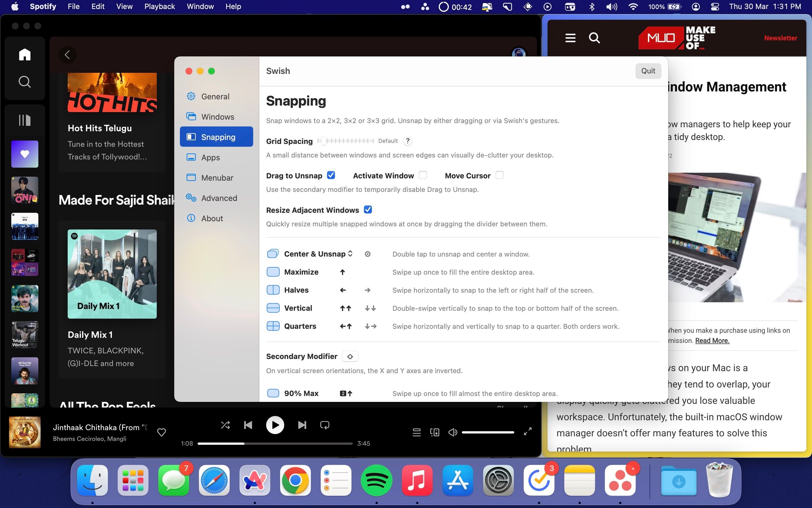Click the MakeUseOf logo

[x=677, y=38]
